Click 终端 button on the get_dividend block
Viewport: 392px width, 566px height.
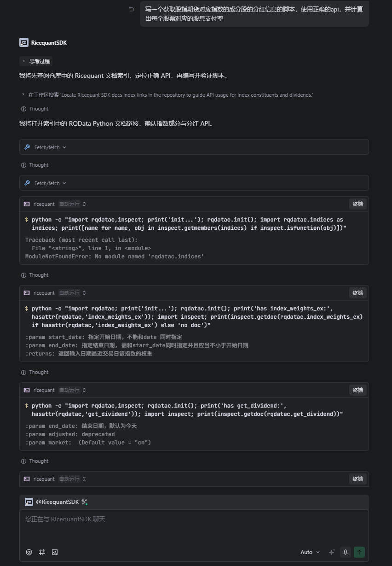[x=357, y=390]
